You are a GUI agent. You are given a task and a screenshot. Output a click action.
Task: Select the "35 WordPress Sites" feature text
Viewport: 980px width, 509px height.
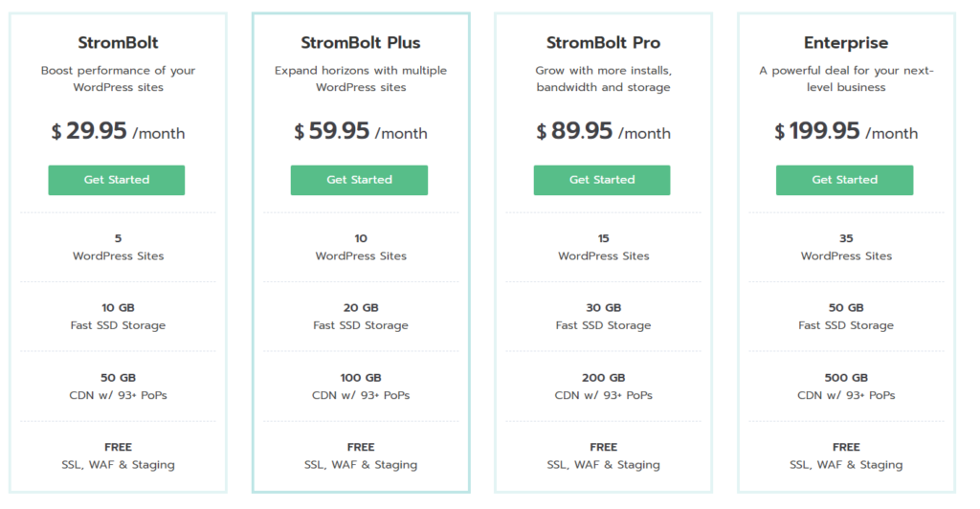point(846,248)
